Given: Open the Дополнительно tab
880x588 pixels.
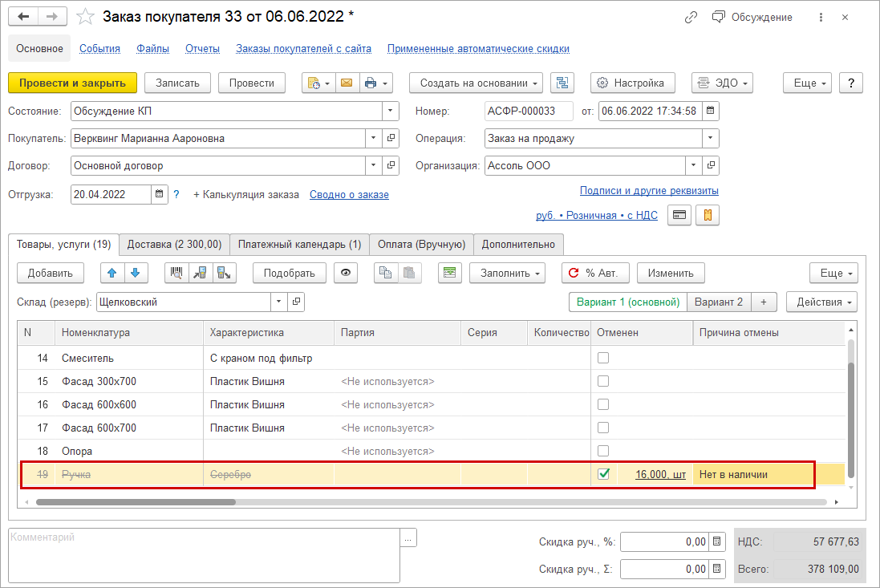Looking at the screenshot, I should coord(518,244).
